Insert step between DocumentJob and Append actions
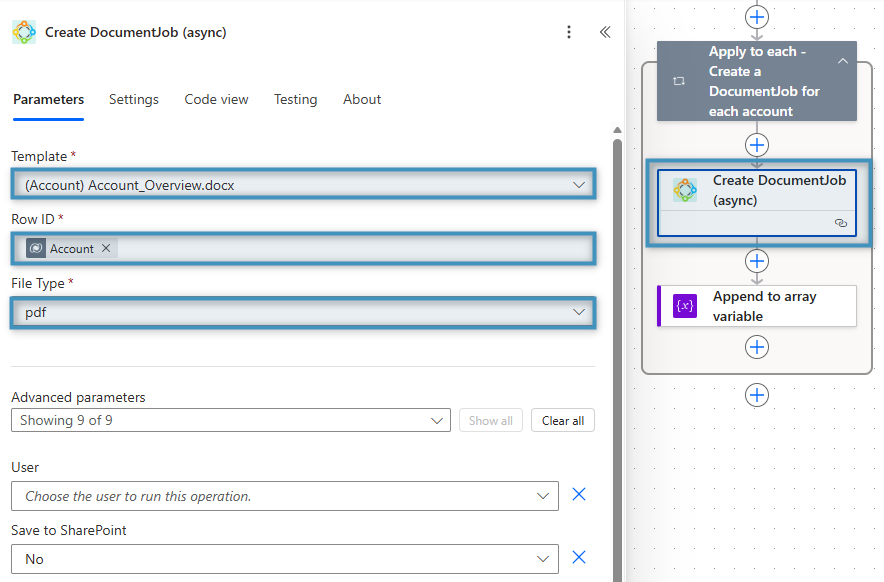 [x=757, y=261]
